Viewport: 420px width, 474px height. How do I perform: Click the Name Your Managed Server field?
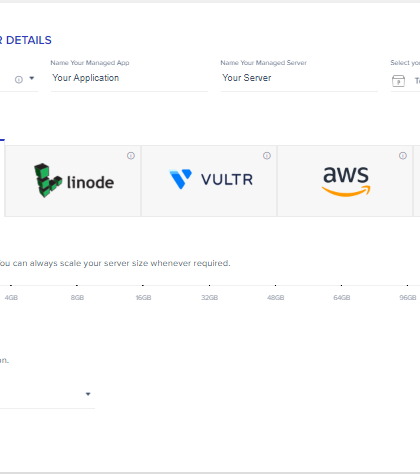point(299,78)
